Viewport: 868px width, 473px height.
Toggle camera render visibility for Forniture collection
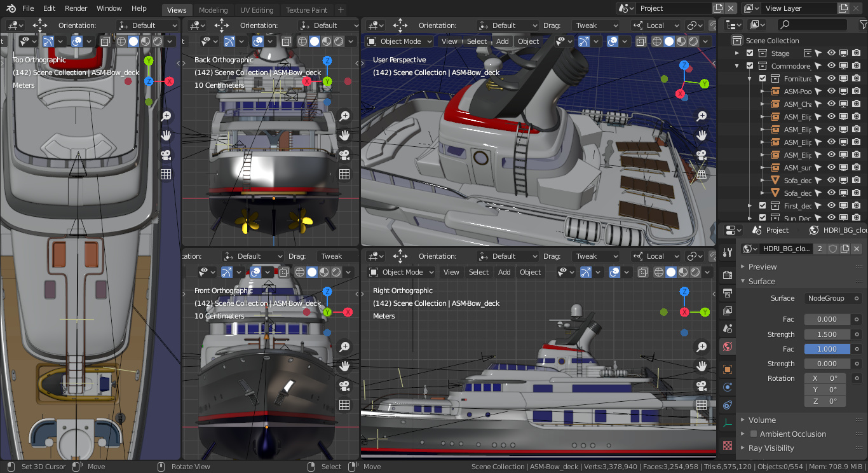click(x=857, y=78)
